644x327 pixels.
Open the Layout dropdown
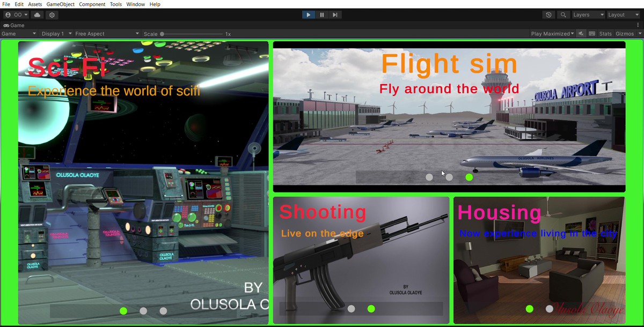[624, 15]
